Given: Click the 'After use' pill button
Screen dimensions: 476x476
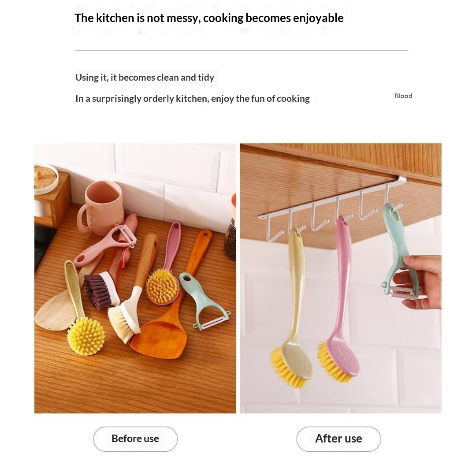Looking at the screenshot, I should [x=338, y=439].
